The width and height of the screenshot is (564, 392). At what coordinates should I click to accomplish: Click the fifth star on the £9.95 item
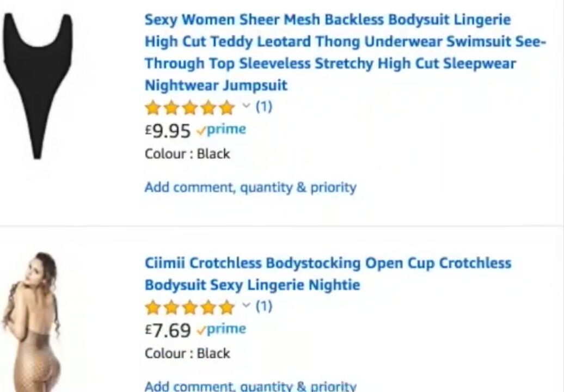(226, 108)
